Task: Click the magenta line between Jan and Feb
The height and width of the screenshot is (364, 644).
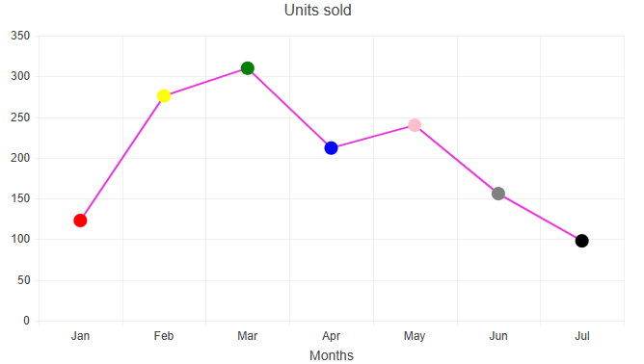Action: pos(122,158)
